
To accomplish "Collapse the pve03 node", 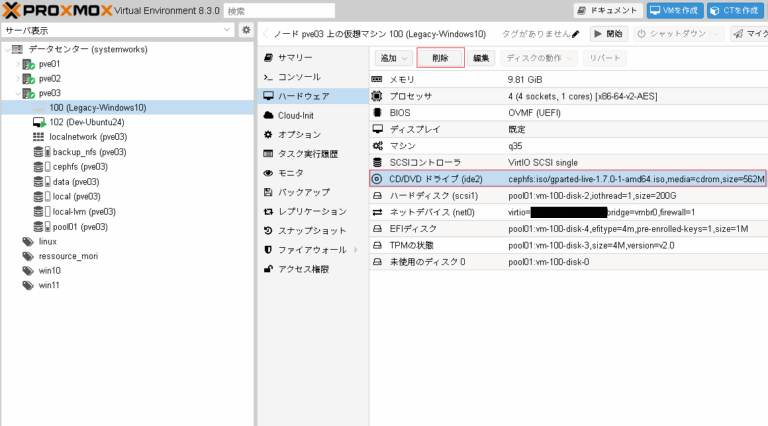I will click(18, 93).
